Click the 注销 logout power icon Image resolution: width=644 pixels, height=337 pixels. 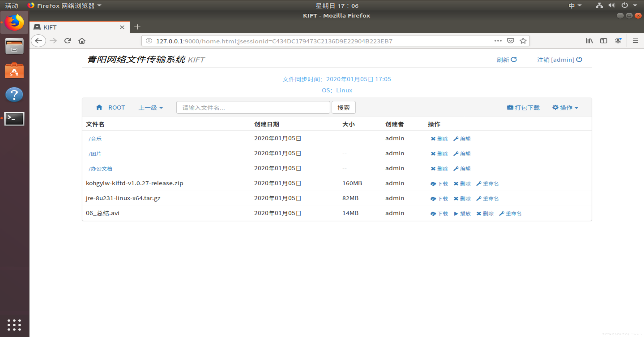point(580,59)
